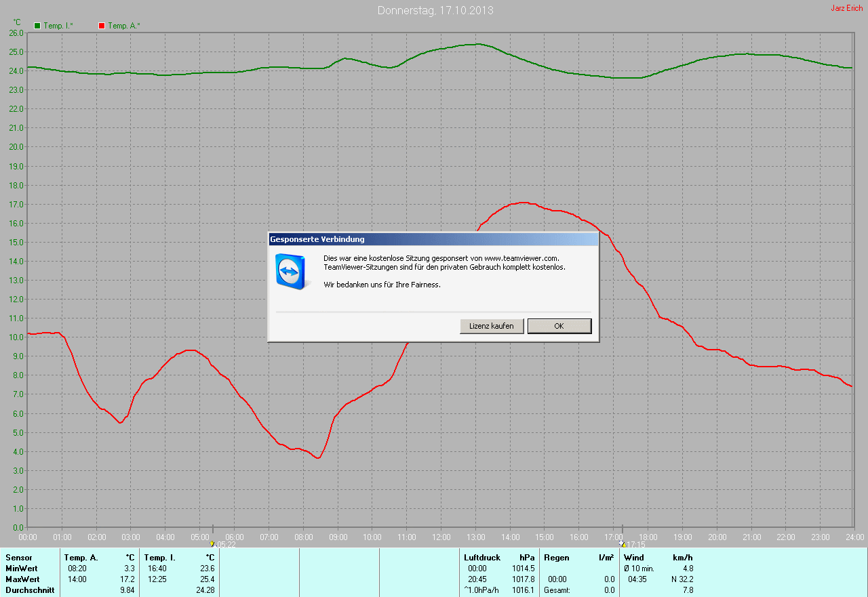
Task: Click the Luftdruck column header
Action: [482, 558]
